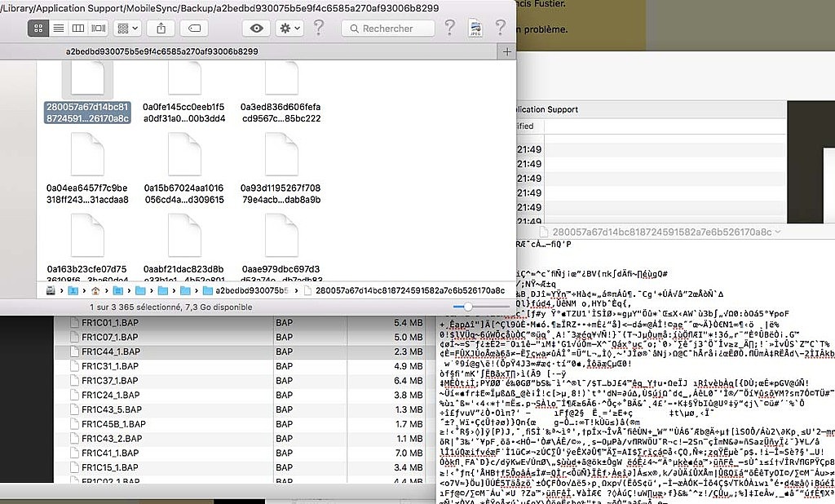This screenshot has width=835, height=504.
Task: Click the folder icon right after the home icon
Action: pyautogui.click(x=117, y=290)
